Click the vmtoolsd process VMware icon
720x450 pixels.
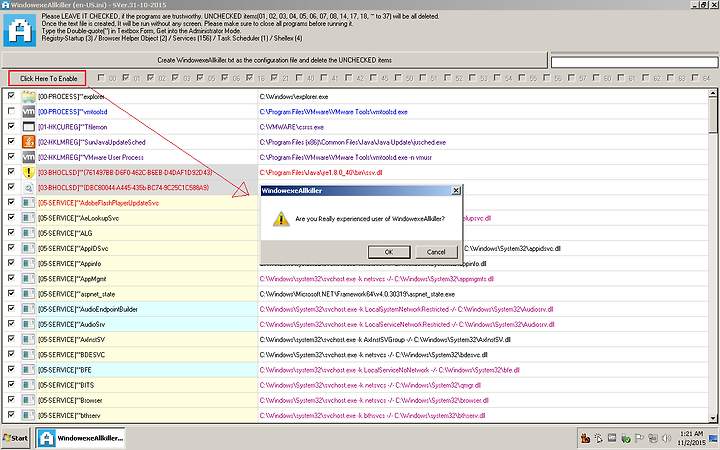(28, 112)
